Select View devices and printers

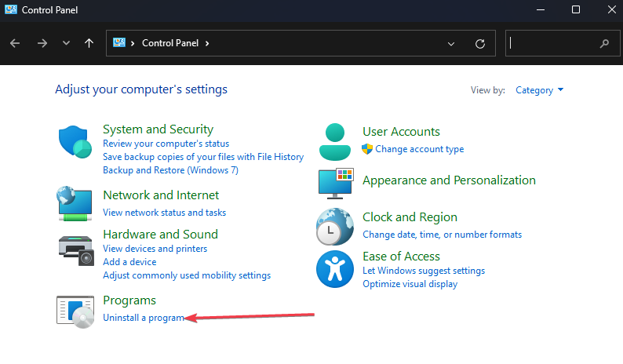(155, 249)
